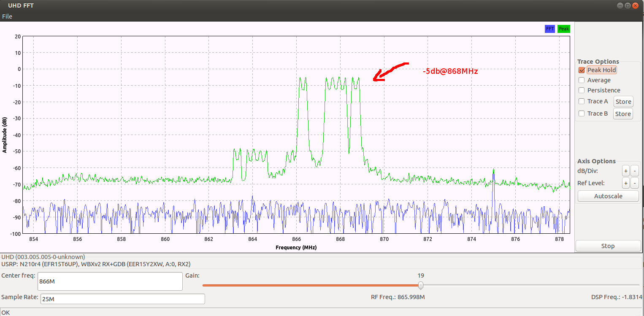
Task: Stop the FFT display
Action: pyautogui.click(x=608, y=246)
